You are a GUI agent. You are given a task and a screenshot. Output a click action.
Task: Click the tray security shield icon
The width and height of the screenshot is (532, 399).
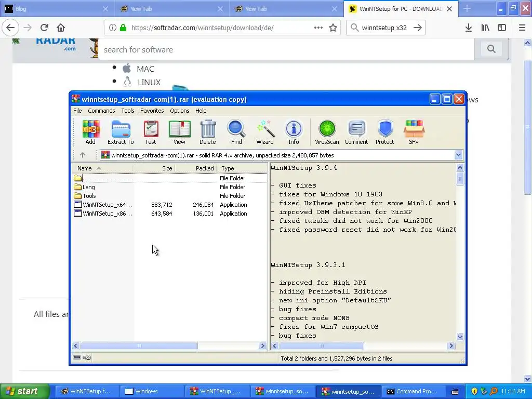tap(474, 391)
